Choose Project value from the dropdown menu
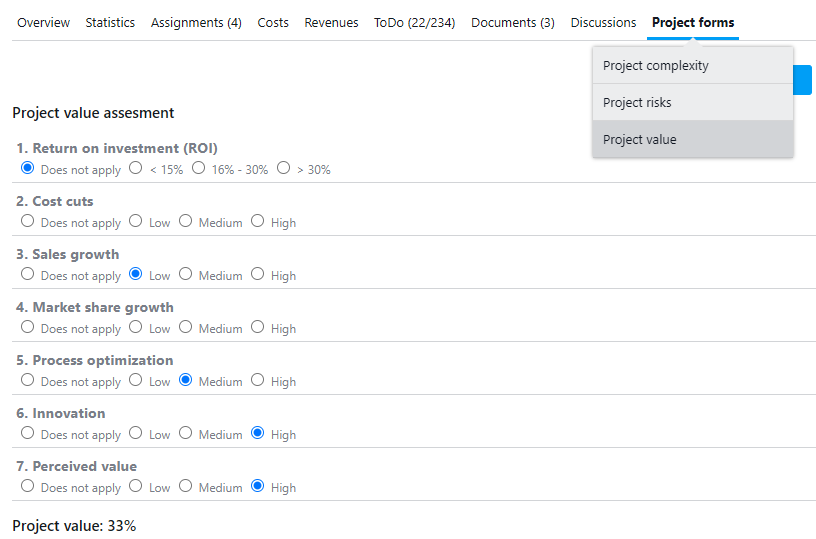The height and width of the screenshot is (539, 816). click(693, 139)
